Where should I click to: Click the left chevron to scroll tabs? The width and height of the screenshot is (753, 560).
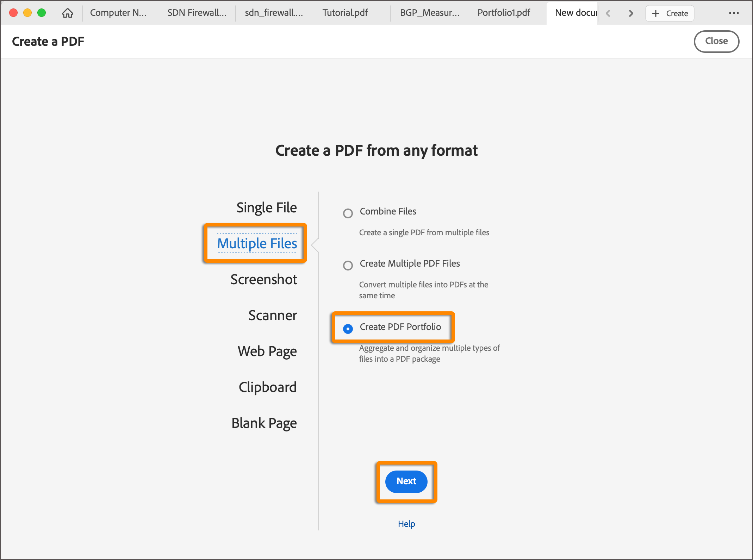(x=608, y=13)
